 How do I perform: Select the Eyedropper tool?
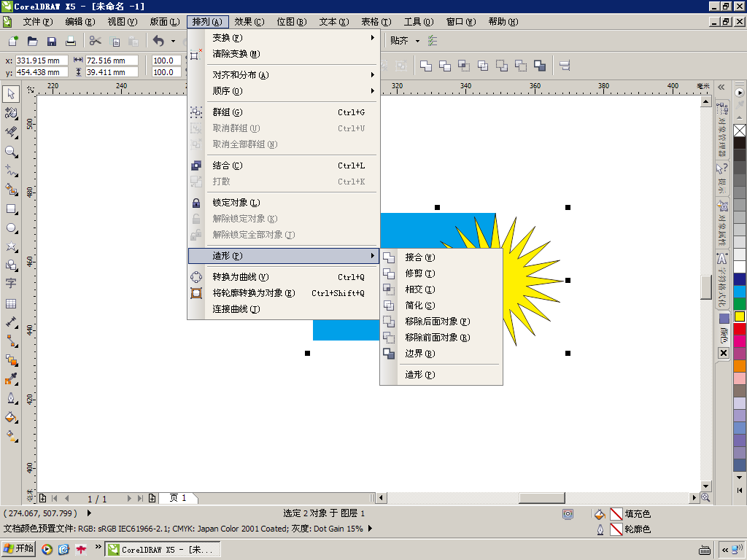[x=11, y=379]
